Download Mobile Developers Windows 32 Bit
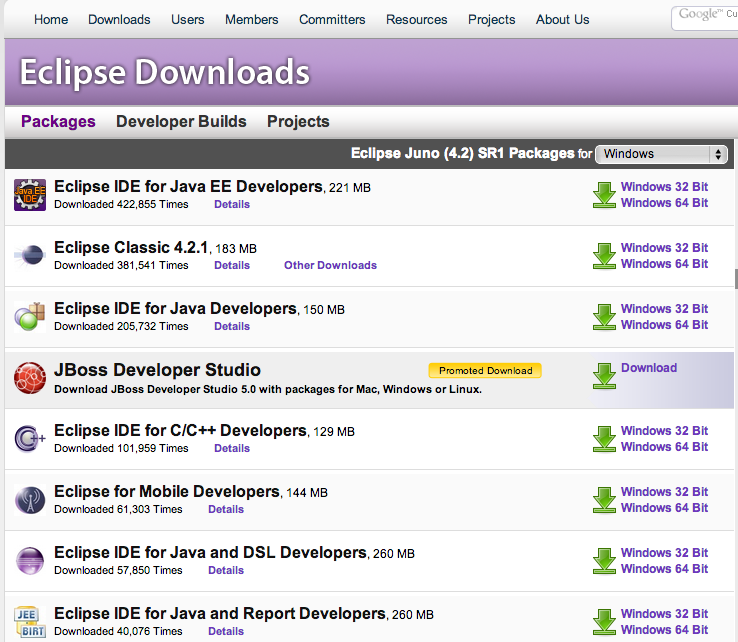The image size is (738, 642). point(665,492)
